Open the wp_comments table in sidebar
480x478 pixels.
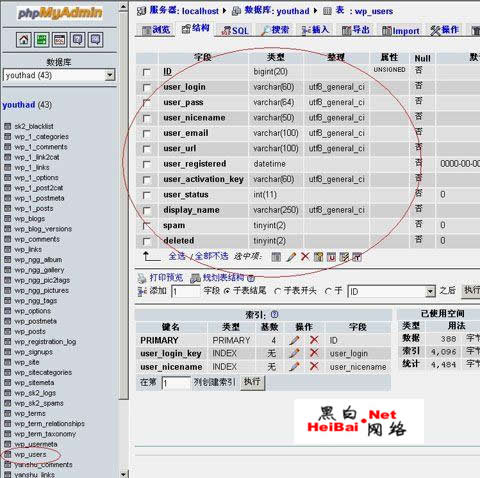pyautogui.click(x=37, y=239)
